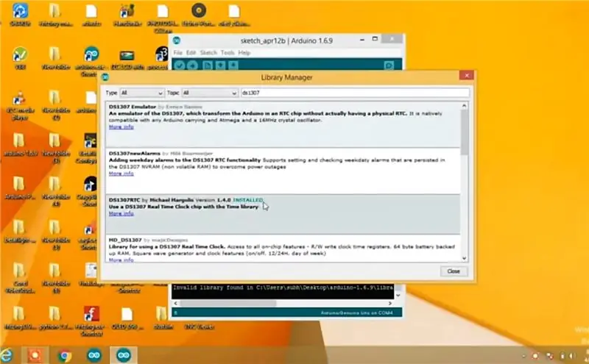Open the Help menu in Arduino window
The width and height of the screenshot is (589, 364).
pyautogui.click(x=244, y=52)
